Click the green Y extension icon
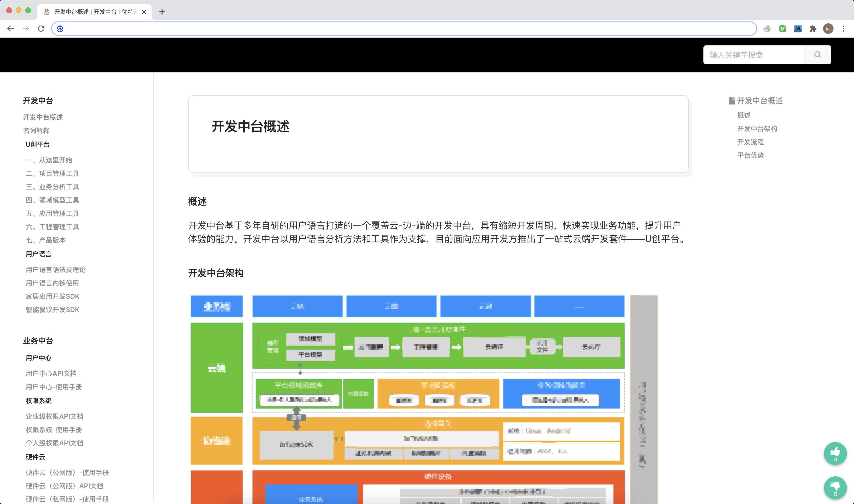The image size is (854, 504). tap(783, 29)
